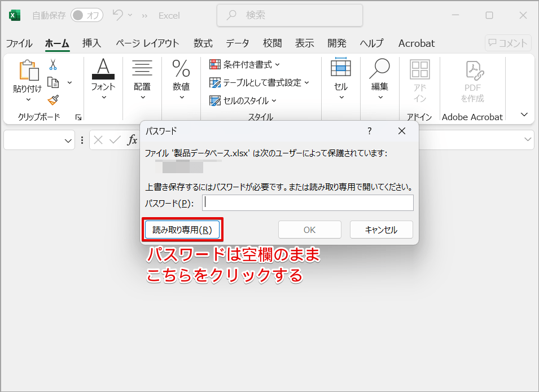Switch to the 挿入 tab

[92, 43]
